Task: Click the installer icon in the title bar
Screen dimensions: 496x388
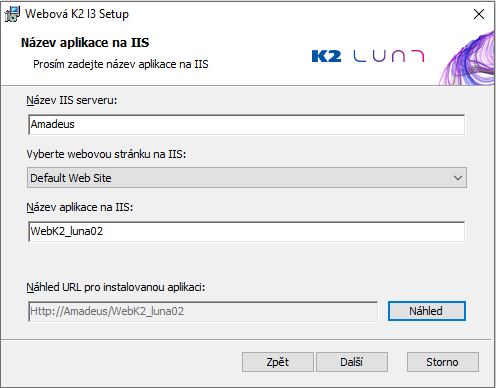Action: [12, 14]
